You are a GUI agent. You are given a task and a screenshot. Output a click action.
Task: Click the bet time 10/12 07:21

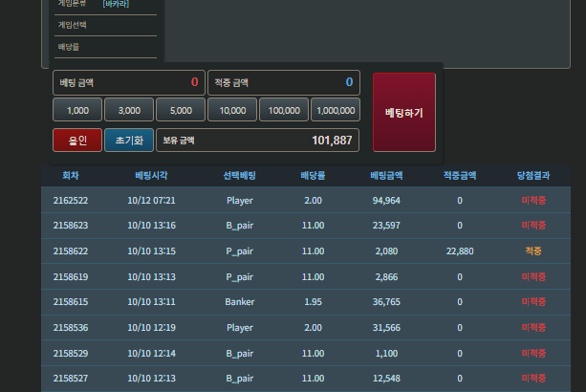point(151,200)
